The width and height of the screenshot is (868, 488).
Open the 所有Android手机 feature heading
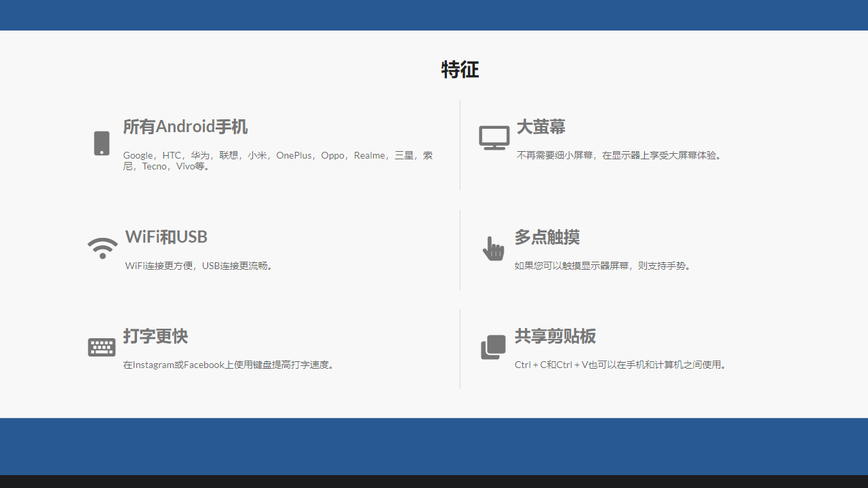pyautogui.click(x=185, y=127)
